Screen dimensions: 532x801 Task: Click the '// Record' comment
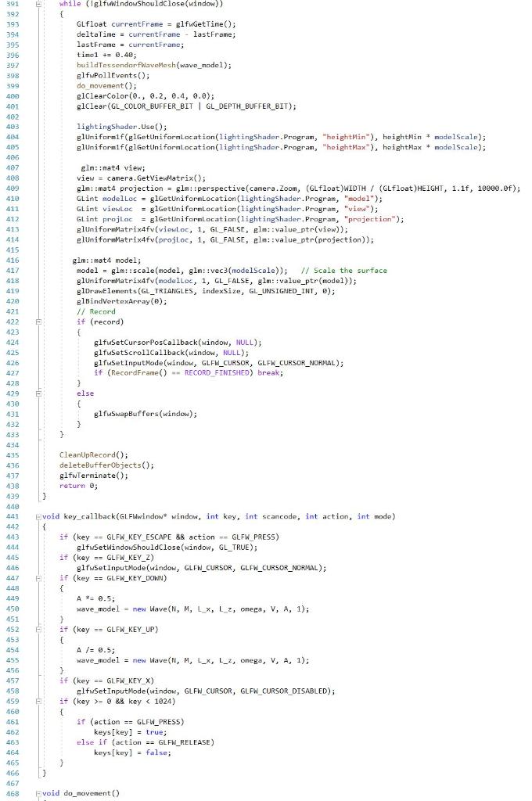(x=96, y=311)
